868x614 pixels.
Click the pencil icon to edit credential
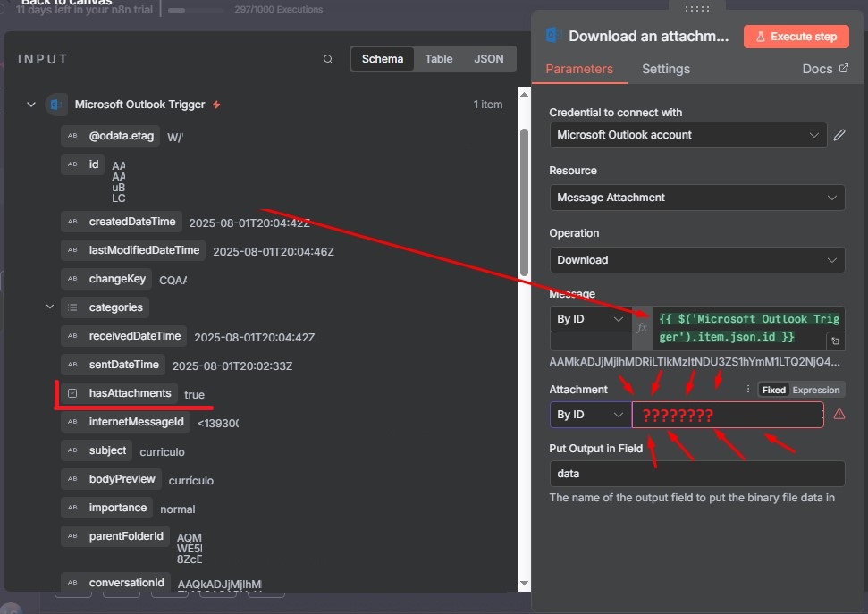[x=839, y=135]
